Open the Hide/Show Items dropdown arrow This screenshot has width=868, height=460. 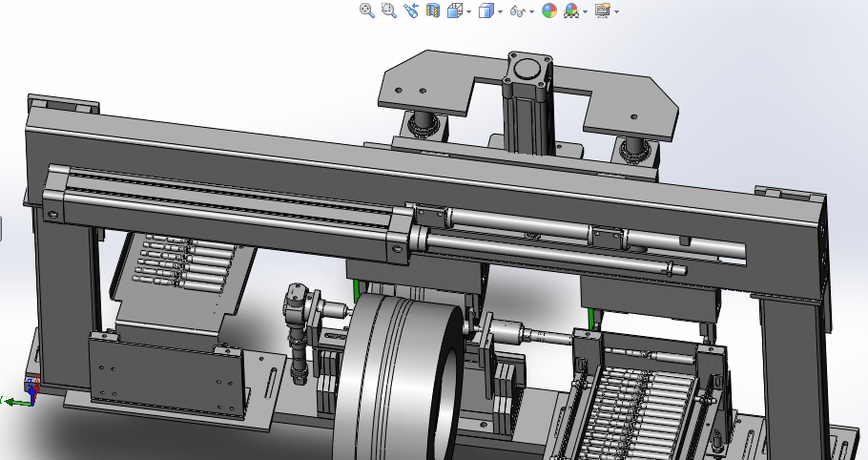(x=532, y=11)
